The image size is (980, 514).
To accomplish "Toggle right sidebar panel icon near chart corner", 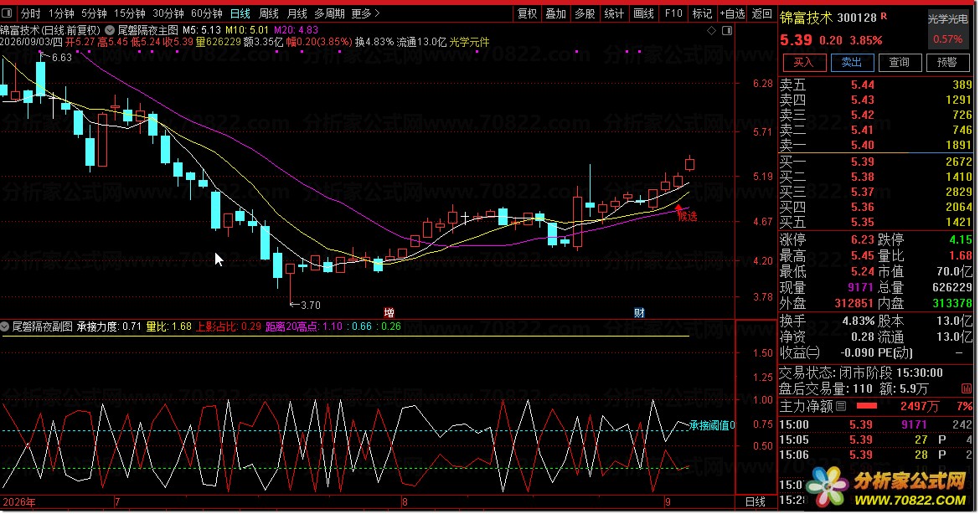I will [x=727, y=30].
